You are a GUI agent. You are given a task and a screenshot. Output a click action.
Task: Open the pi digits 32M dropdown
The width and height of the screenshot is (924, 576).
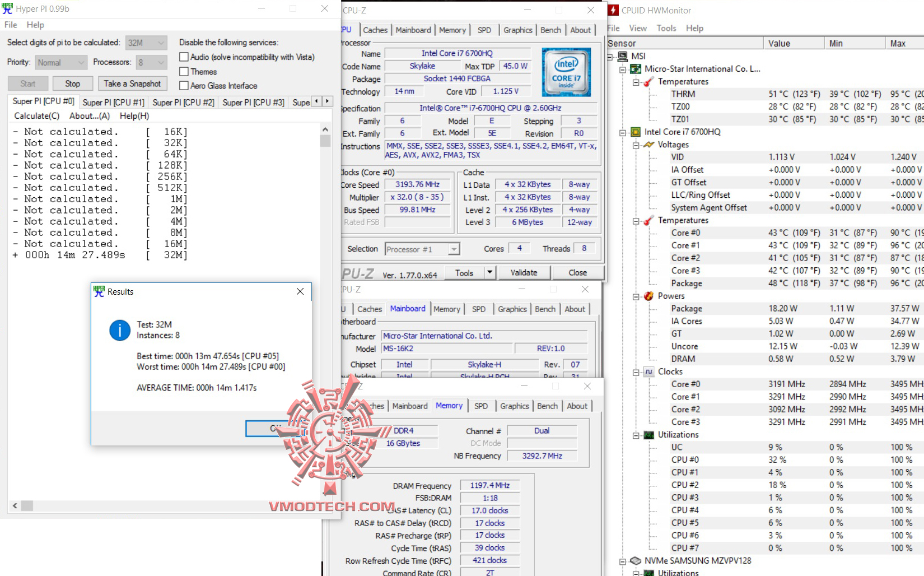(x=146, y=43)
